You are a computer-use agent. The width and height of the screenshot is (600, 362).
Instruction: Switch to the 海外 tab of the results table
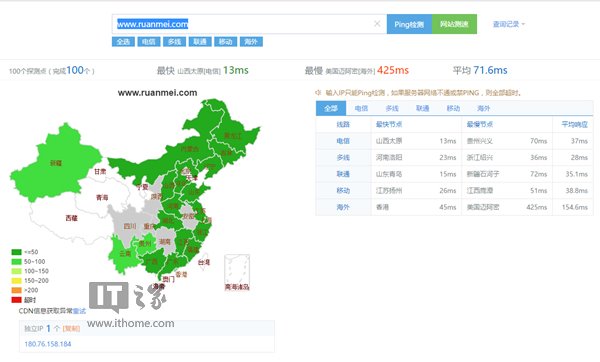click(x=484, y=108)
